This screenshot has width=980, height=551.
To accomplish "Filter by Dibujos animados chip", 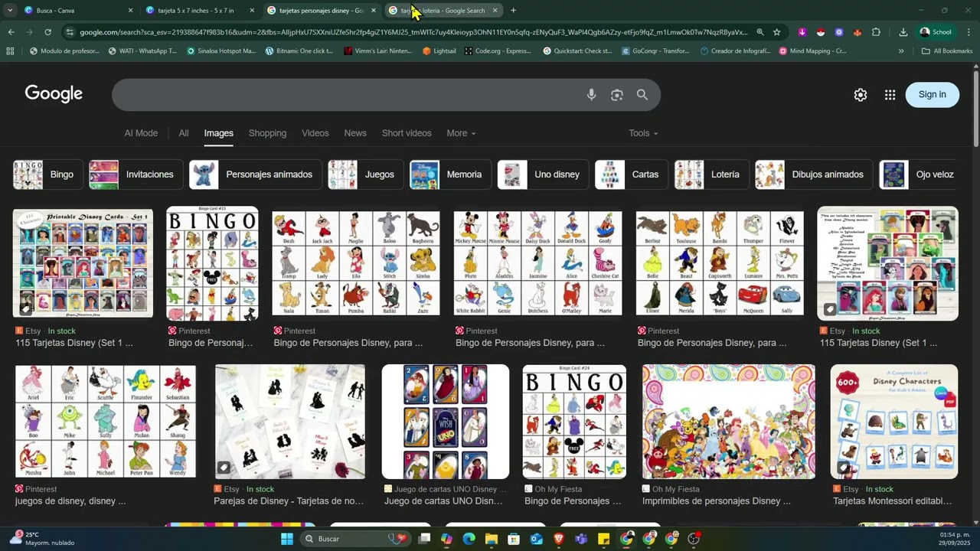I will coord(814,174).
